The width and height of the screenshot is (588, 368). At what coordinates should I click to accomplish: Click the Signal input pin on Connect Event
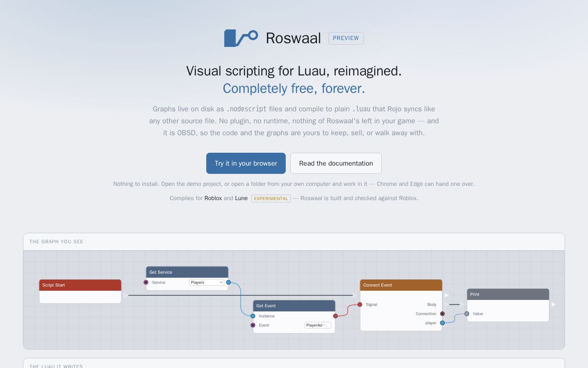360,305
